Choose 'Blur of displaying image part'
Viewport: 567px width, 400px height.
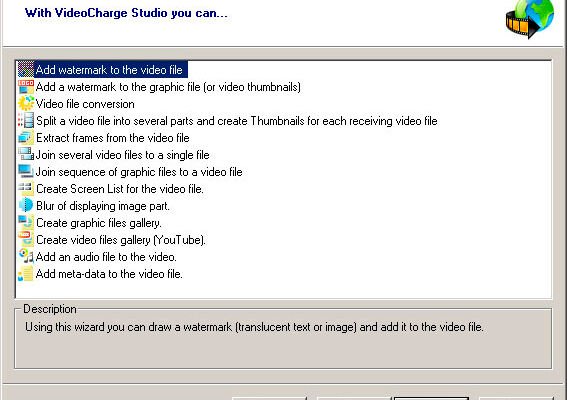pyautogui.click(x=103, y=206)
